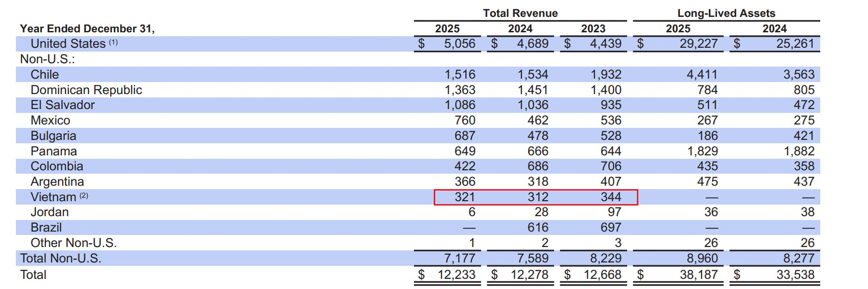
Task: Select Mexico's 2025 revenue value 760
Action: click(464, 120)
